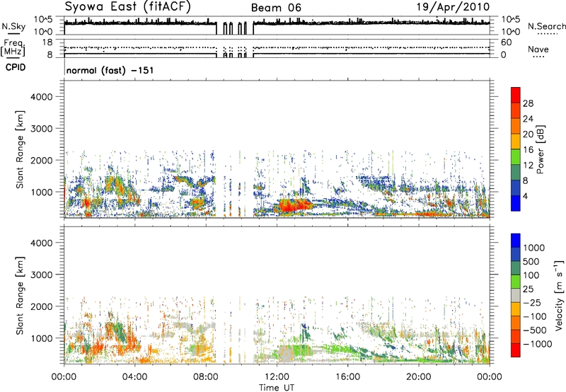Select the '60' Nave axis value

coord(507,42)
